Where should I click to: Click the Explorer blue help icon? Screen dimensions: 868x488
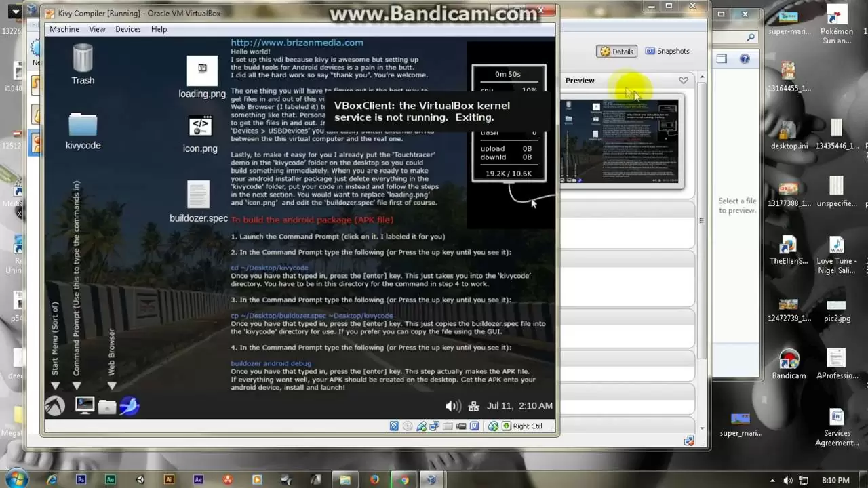745,59
